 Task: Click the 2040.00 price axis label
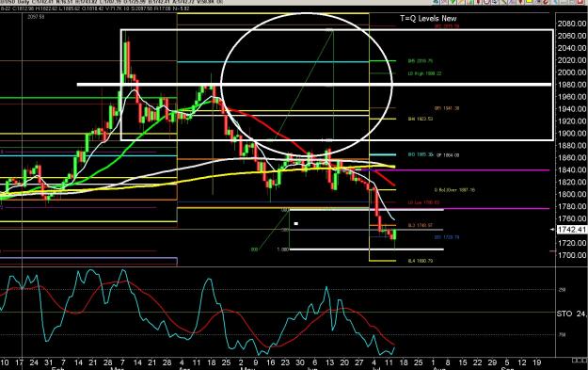click(x=572, y=48)
